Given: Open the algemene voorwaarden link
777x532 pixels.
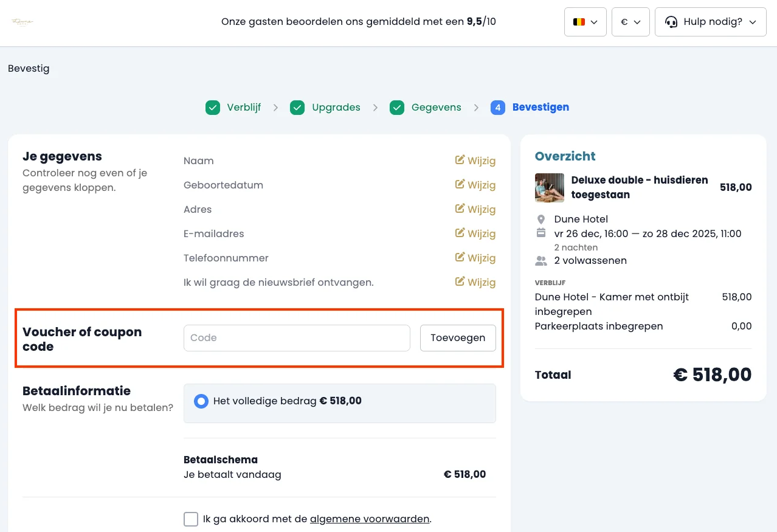Looking at the screenshot, I should click(x=369, y=519).
